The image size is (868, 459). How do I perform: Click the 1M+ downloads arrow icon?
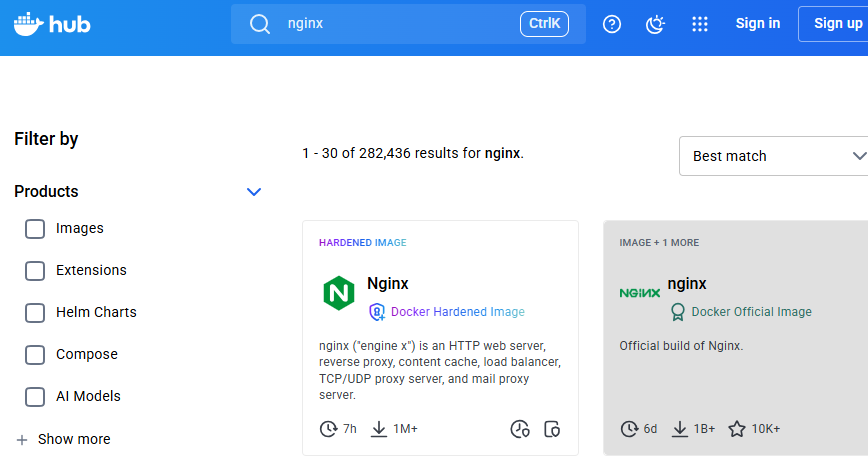pyautogui.click(x=379, y=429)
